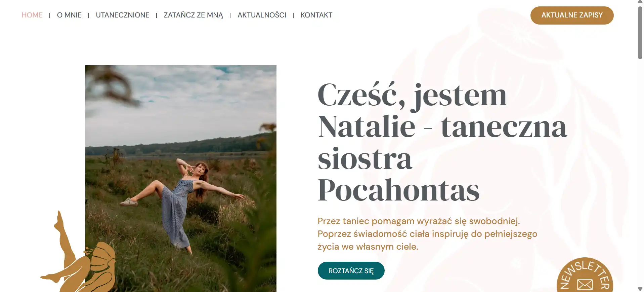
Task: Open the O MNIE page
Action: (x=69, y=15)
